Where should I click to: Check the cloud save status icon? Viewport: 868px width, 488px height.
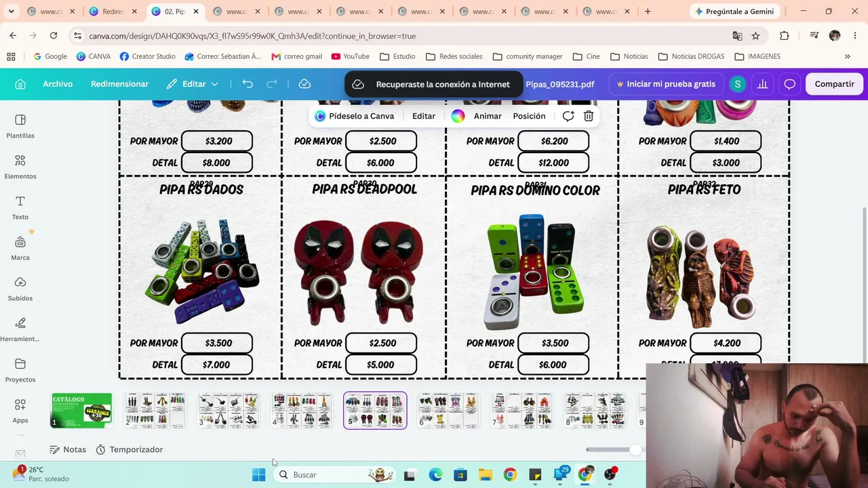pos(304,84)
